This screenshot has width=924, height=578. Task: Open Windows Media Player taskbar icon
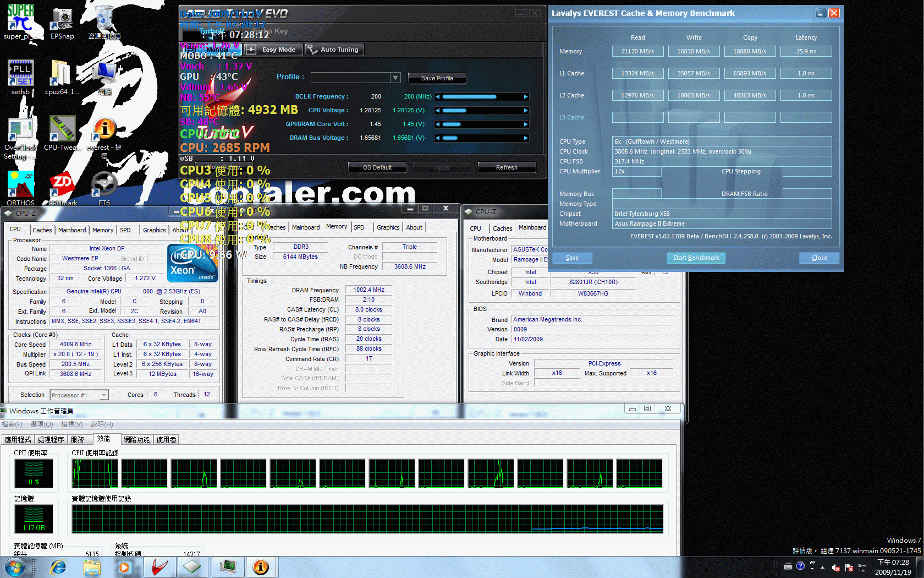pos(124,567)
